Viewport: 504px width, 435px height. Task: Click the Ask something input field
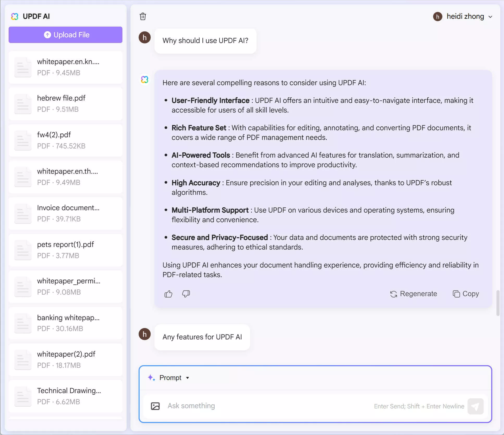[260, 406]
